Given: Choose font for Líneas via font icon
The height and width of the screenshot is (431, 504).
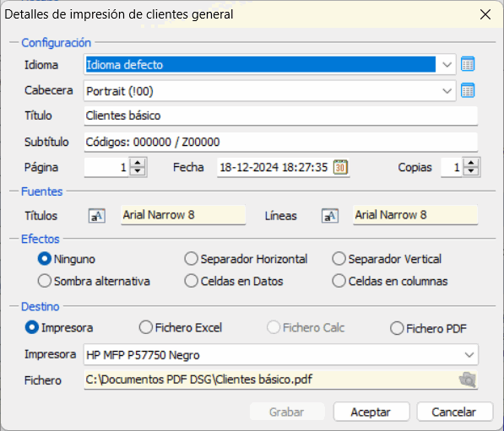Looking at the screenshot, I should pyautogui.click(x=330, y=216).
